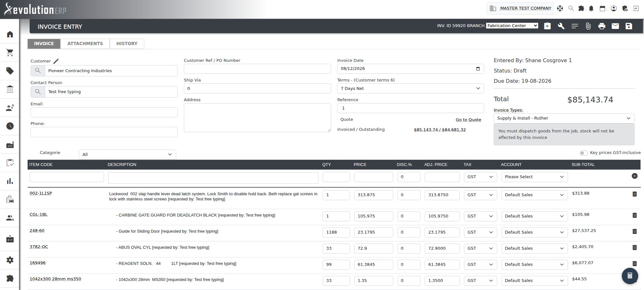Open the user profile icon in header

coord(614,8)
